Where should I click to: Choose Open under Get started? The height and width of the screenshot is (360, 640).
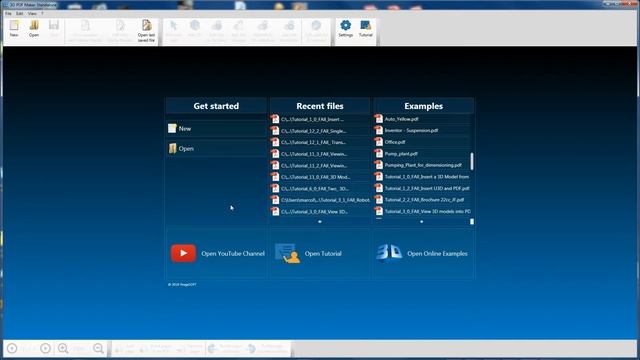(216, 149)
